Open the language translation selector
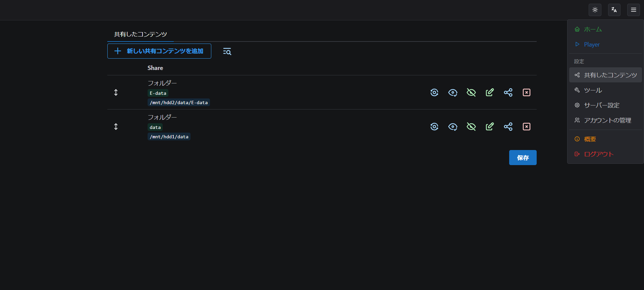 coord(614,10)
